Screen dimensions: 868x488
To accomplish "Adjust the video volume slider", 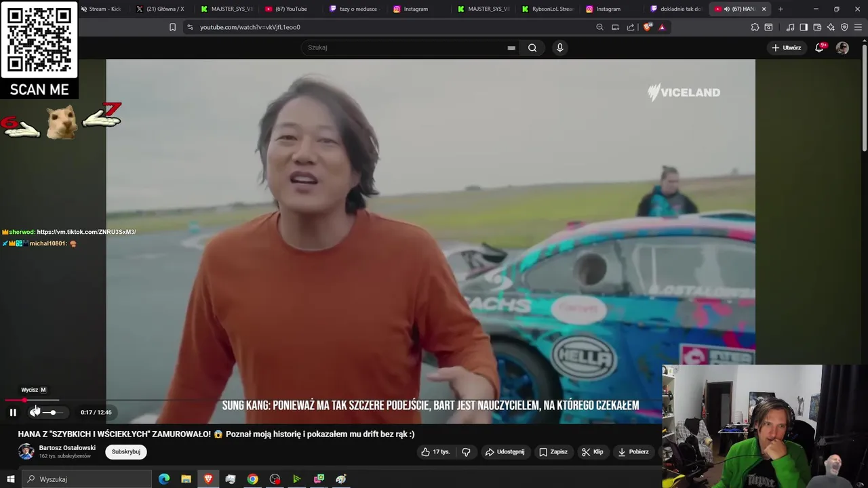I will [x=53, y=412].
